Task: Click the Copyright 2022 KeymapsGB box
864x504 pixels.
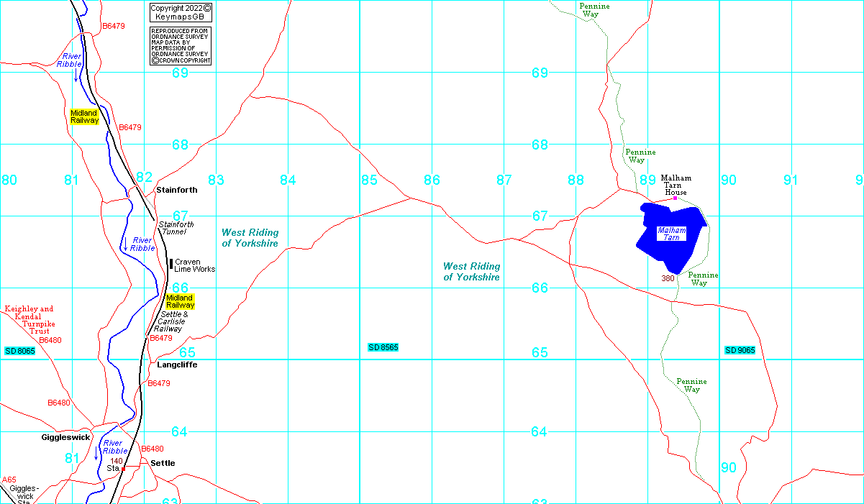Action: click(x=181, y=12)
